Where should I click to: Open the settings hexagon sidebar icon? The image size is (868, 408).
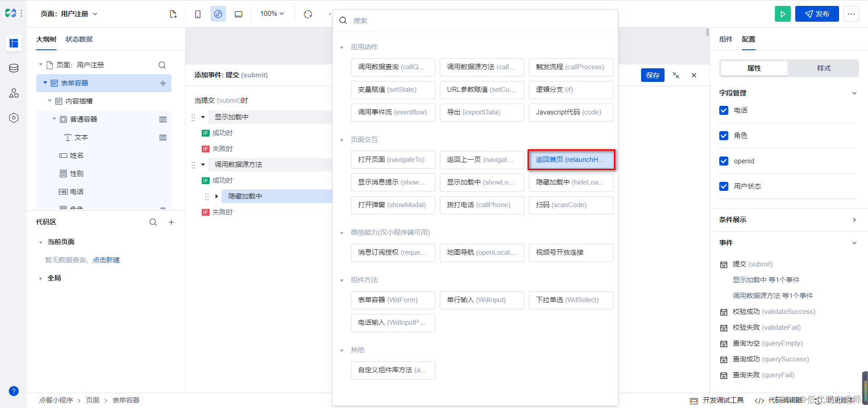pos(14,118)
